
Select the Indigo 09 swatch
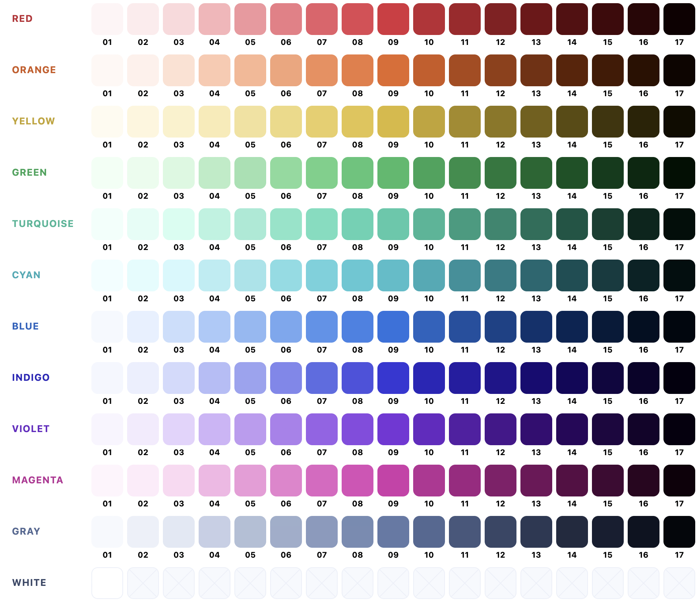point(393,378)
